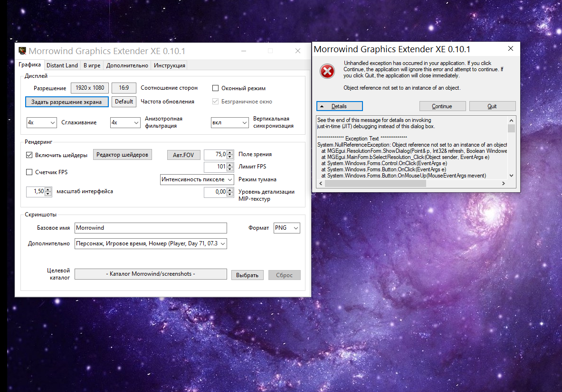The height and width of the screenshot is (392, 562).
Task: Click the 16:9 aspect ratio button
Action: 124,88
